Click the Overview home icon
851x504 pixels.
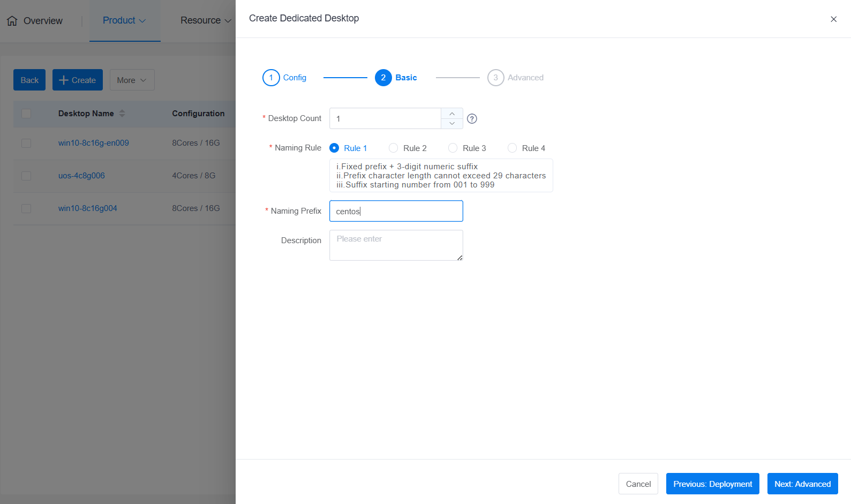(x=12, y=21)
